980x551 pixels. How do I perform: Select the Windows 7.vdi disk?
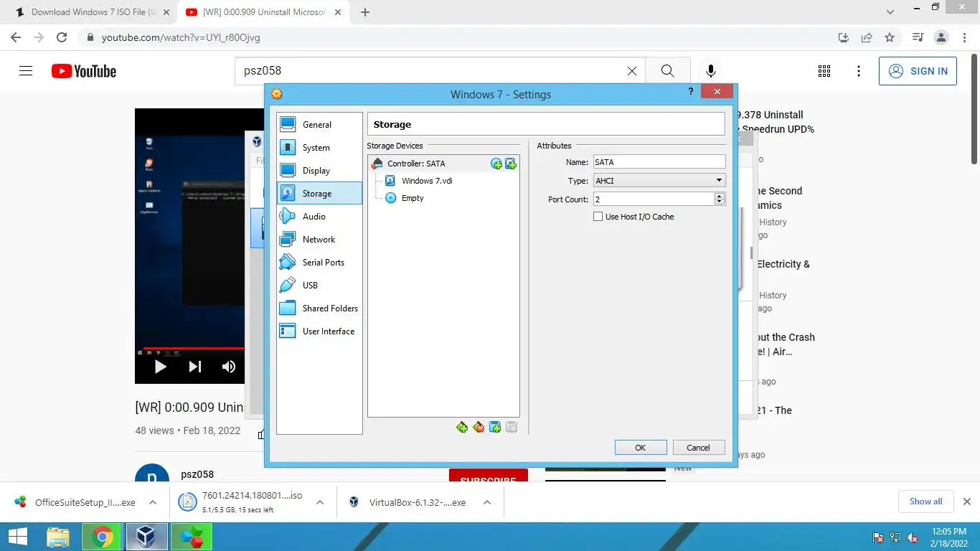point(427,181)
